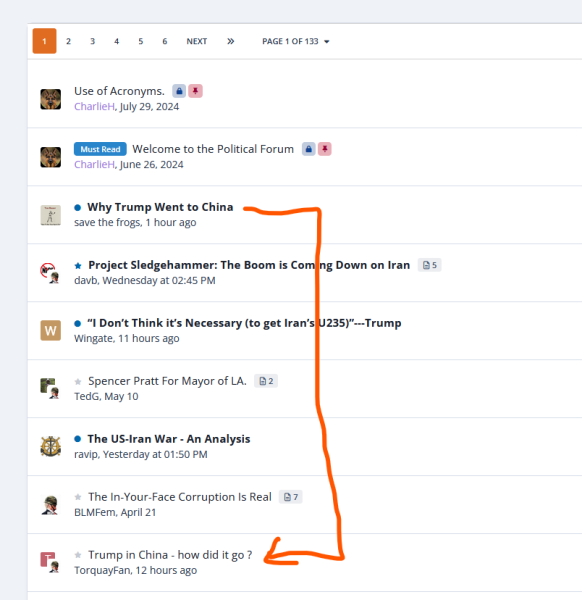Screen dimensions: 582x600
Task: Open page count icon on Spencer Pratt thread
Action: click(266, 381)
